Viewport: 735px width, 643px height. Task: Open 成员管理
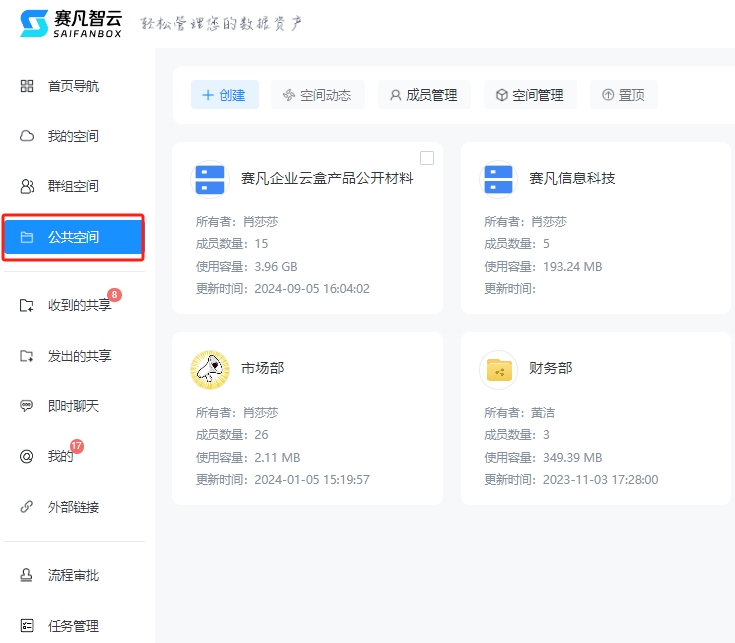424,95
